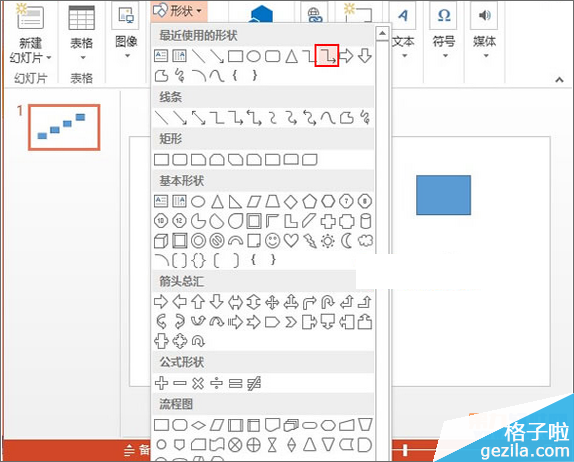Screen dimensions: 574x462
Task: Click the Table grid icon
Action: (81, 18)
